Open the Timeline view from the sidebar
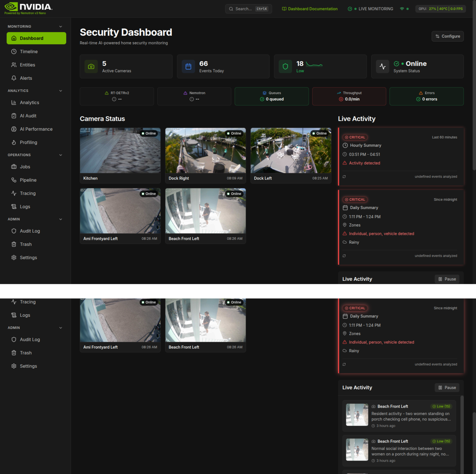 pos(28,51)
